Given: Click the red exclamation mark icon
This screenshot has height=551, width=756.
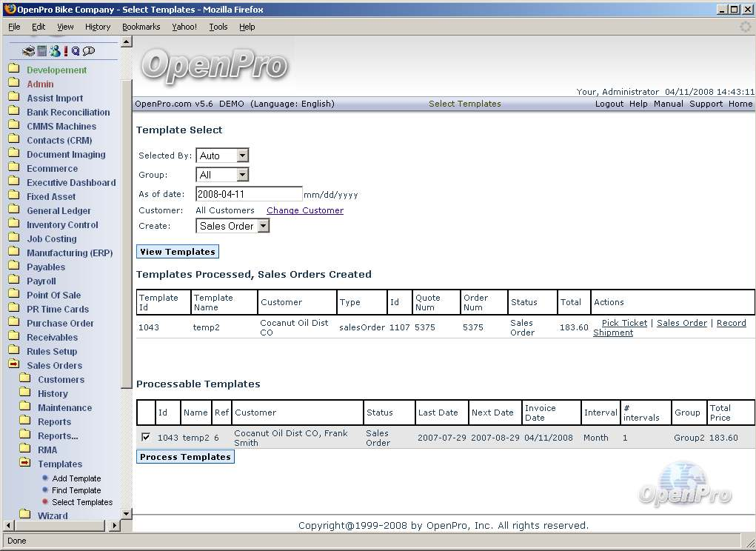Looking at the screenshot, I should [x=66, y=51].
